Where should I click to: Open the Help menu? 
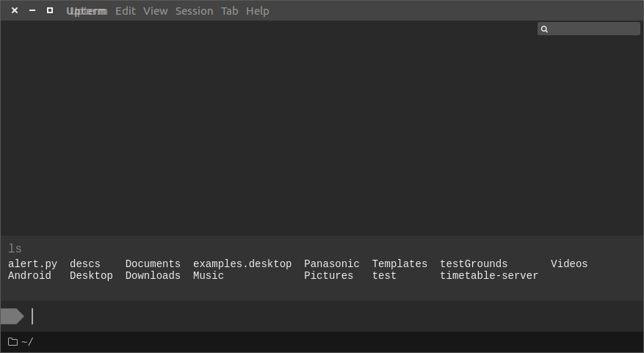(x=258, y=11)
